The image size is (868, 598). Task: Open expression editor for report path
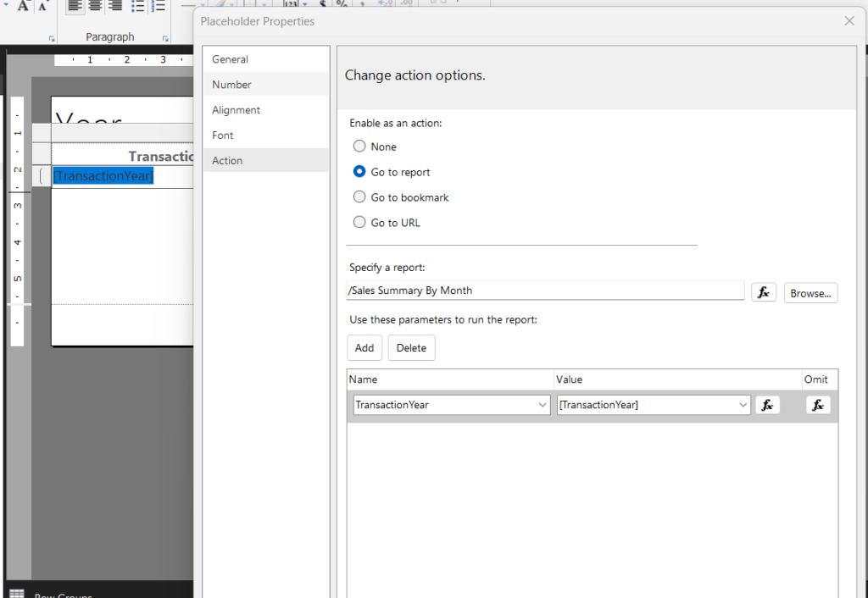tap(764, 292)
